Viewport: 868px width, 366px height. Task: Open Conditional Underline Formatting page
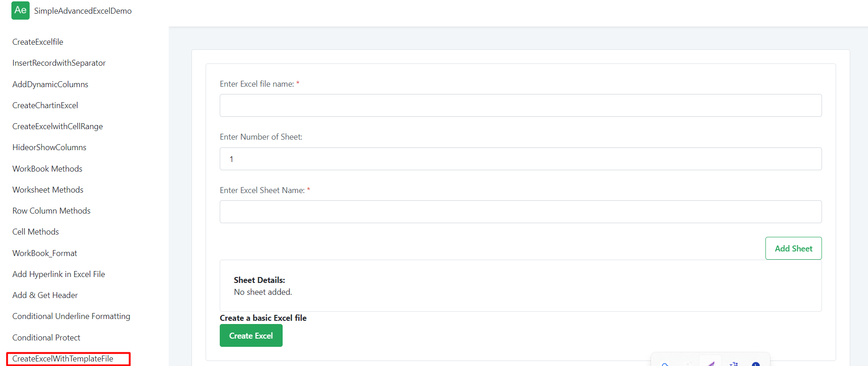pyautogui.click(x=71, y=316)
